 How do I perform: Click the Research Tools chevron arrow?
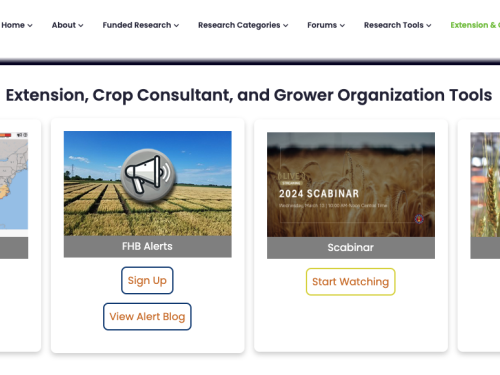[x=429, y=25]
